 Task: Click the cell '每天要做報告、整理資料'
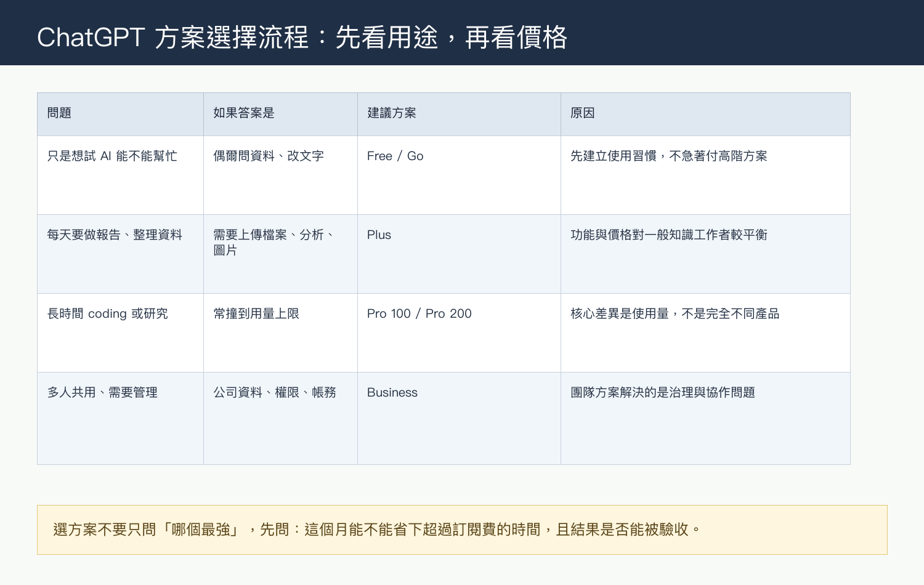point(120,254)
